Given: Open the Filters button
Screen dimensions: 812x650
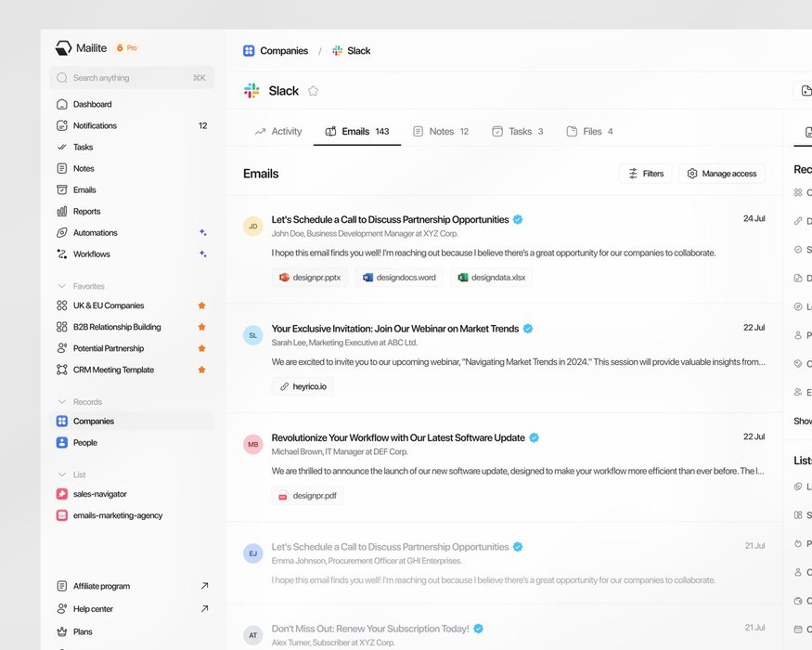Looking at the screenshot, I should [645, 174].
